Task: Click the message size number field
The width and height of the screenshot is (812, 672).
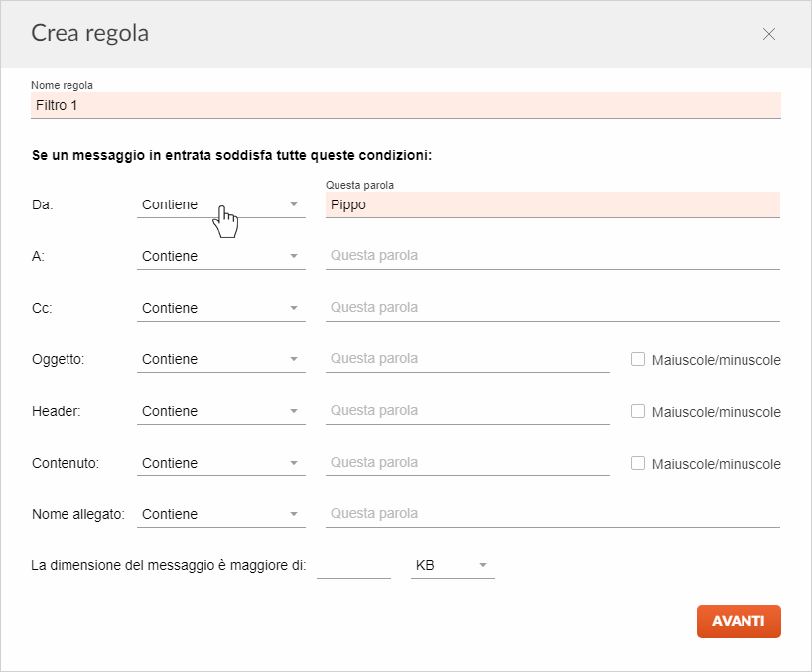Action: (353, 565)
